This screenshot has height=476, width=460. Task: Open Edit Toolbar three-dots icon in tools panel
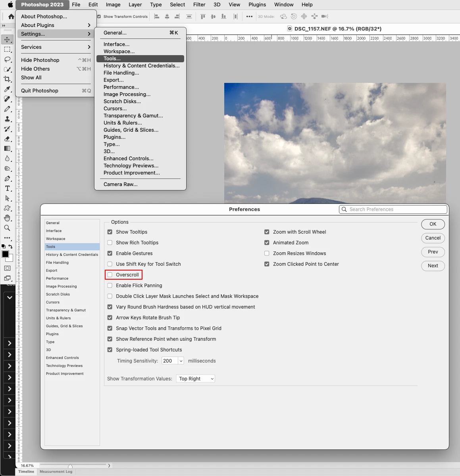click(7, 238)
